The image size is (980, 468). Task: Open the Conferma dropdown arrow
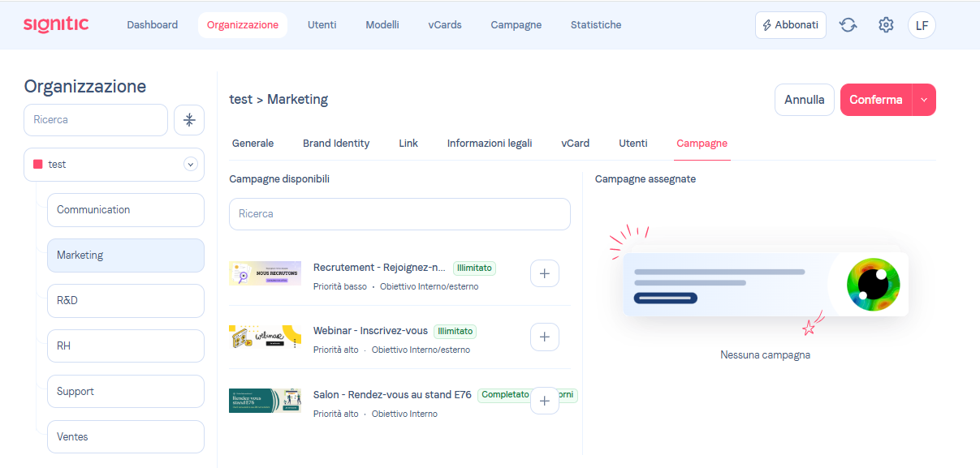tap(924, 100)
